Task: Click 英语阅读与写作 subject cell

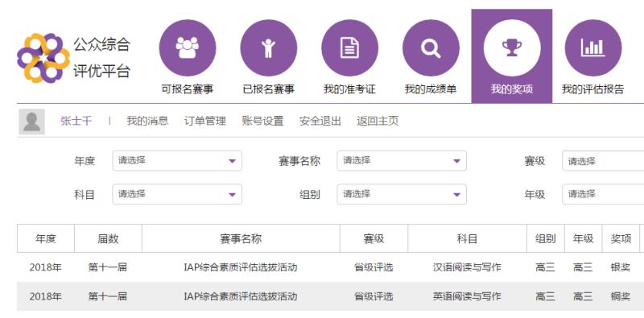Action: point(468,296)
